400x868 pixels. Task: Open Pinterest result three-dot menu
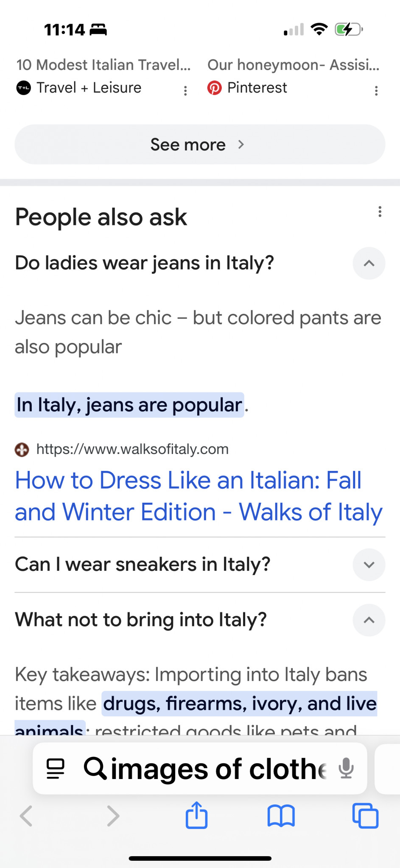(376, 90)
